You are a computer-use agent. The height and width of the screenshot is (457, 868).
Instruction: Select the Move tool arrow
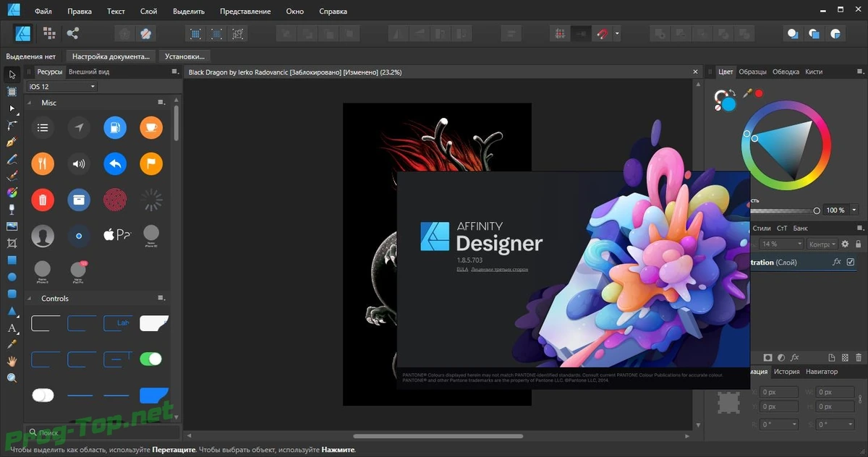tap(12, 74)
